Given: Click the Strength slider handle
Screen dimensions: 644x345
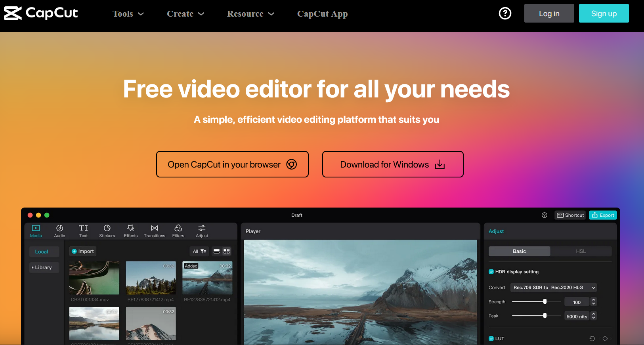Looking at the screenshot, I should click(545, 302).
